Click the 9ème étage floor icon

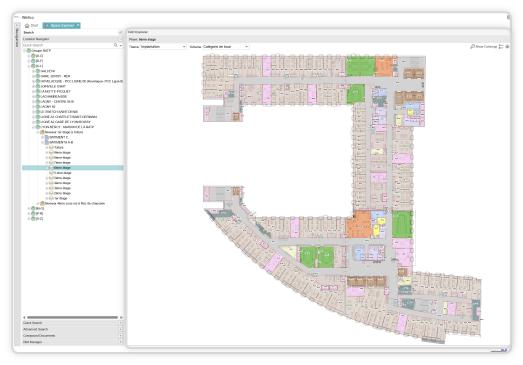(51, 152)
